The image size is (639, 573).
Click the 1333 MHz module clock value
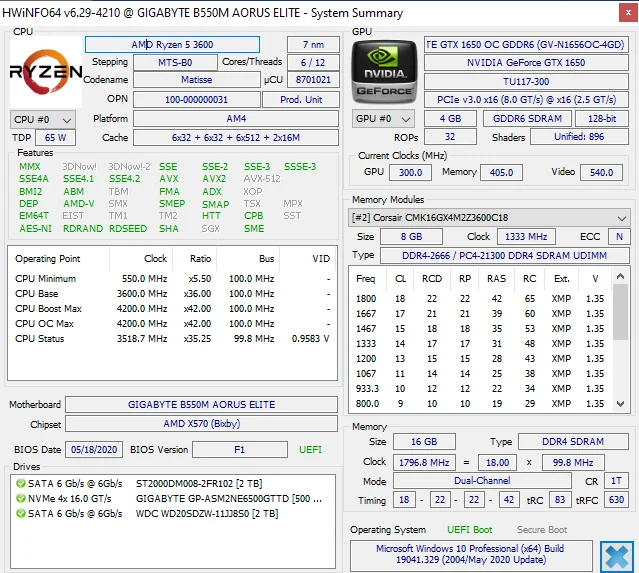(x=526, y=236)
